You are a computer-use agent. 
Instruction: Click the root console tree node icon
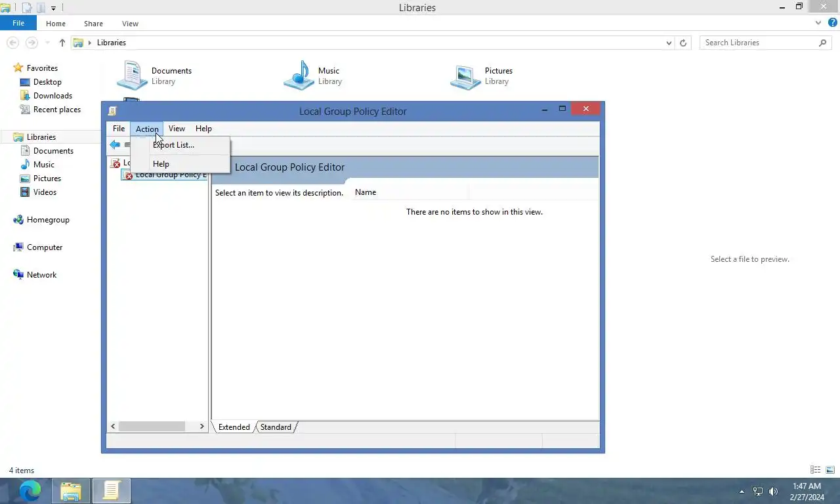(115, 163)
